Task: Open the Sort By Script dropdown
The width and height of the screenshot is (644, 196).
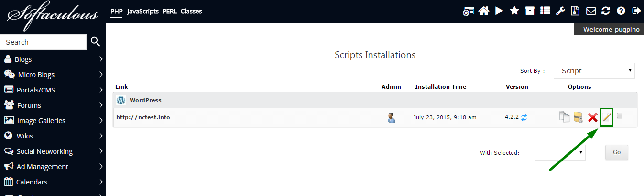Action: point(594,70)
